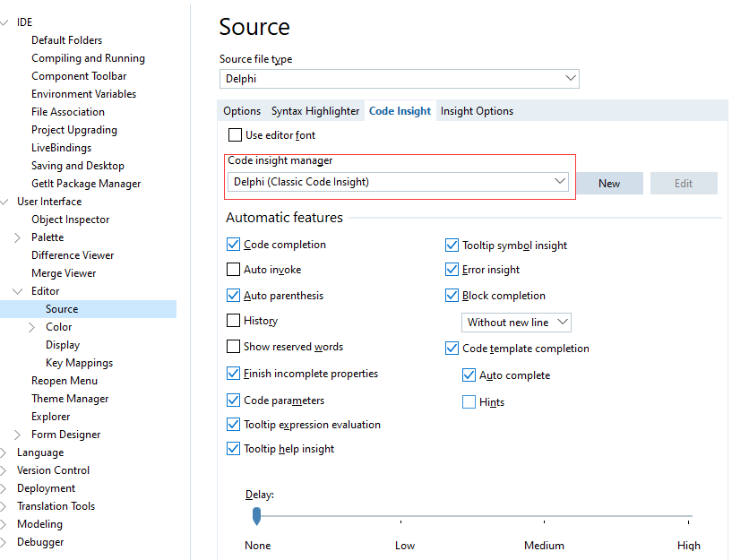Collapse the Editor tree node
The image size is (749, 560).
pos(18,291)
